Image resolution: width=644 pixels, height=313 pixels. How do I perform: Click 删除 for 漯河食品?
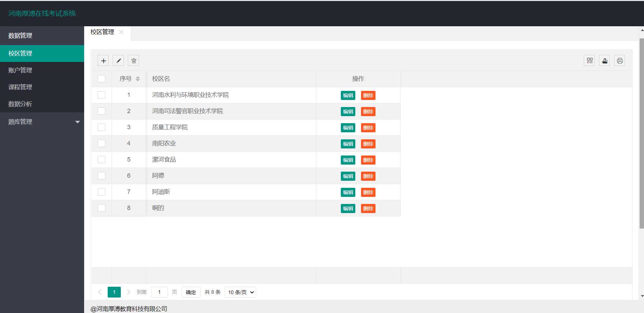coord(368,160)
